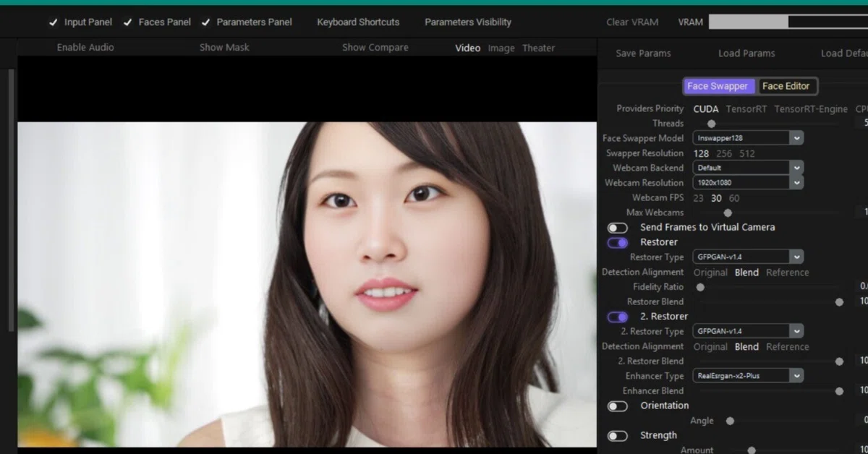Viewport: 868px width, 454px height.
Task: Toggle the Faces Panel checkbox
Action: (x=127, y=22)
